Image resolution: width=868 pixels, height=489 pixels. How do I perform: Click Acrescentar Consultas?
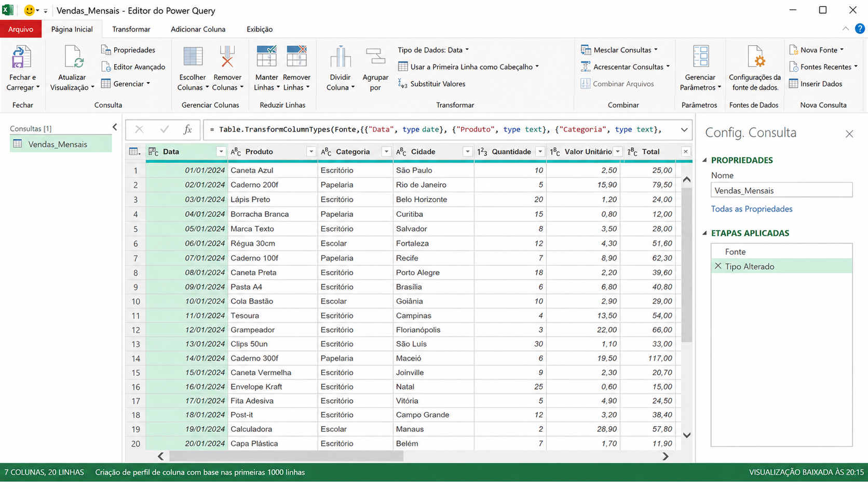625,67
